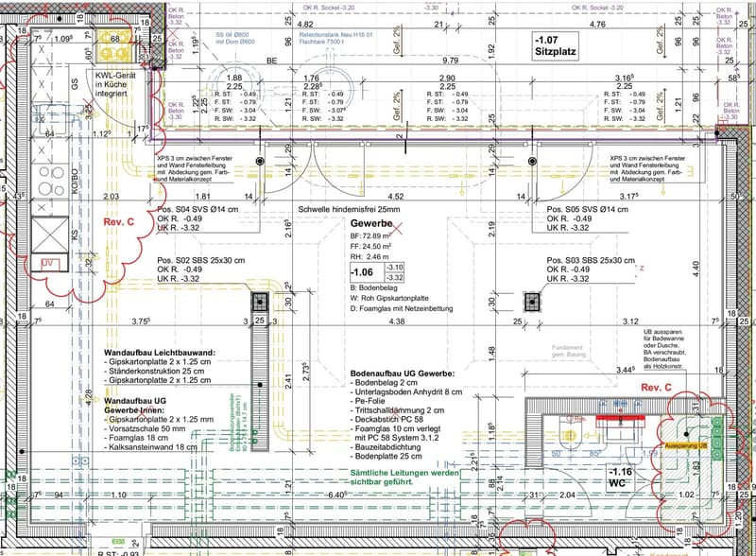Click the toilet symbol in the WC room
This screenshot has height=556, width=756.
(572, 432)
